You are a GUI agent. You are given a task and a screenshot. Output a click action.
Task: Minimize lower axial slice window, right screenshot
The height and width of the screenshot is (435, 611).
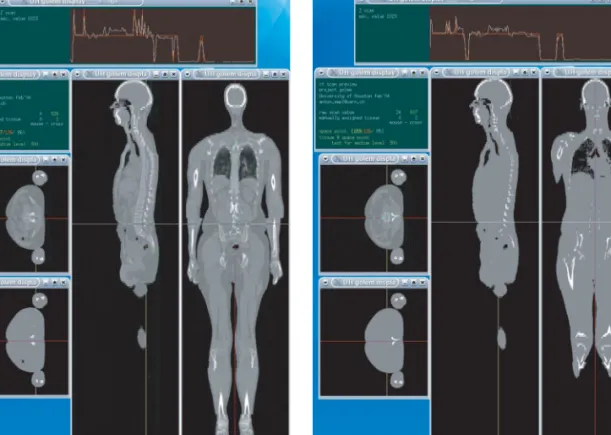pos(405,282)
